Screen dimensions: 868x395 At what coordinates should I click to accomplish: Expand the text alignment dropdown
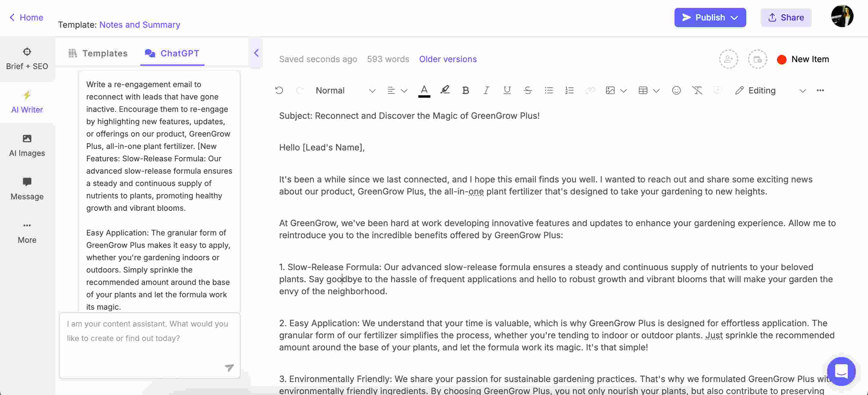[404, 90]
